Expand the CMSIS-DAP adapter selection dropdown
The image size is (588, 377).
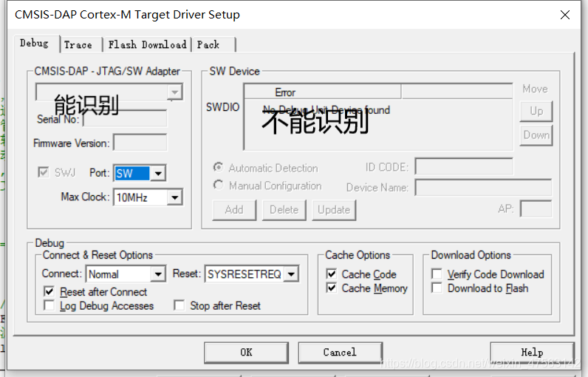[175, 92]
